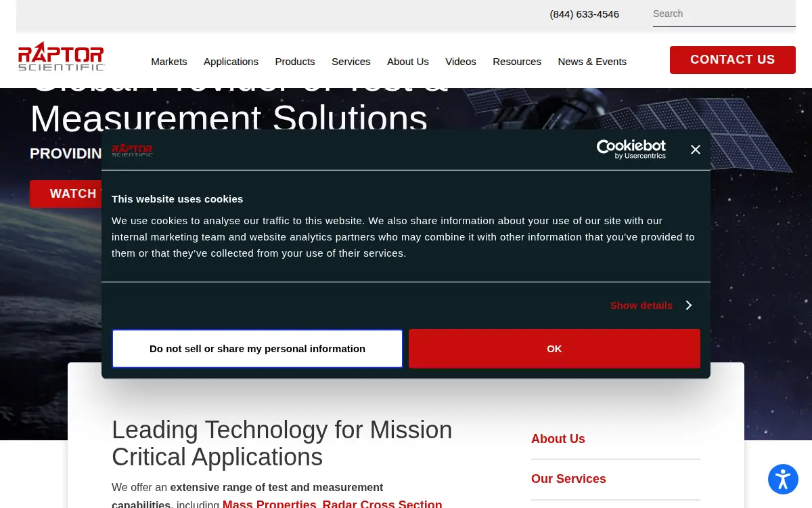Click the phone number (844) 633-4546
Screen dimensions: 812x508
click(585, 14)
